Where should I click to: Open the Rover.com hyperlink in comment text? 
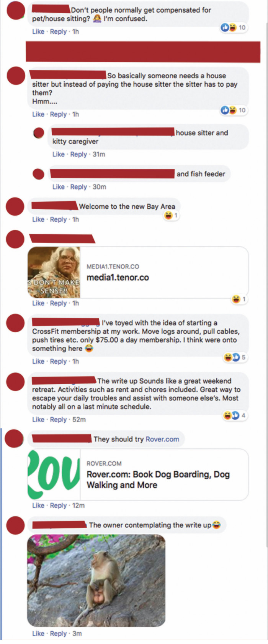162,439
